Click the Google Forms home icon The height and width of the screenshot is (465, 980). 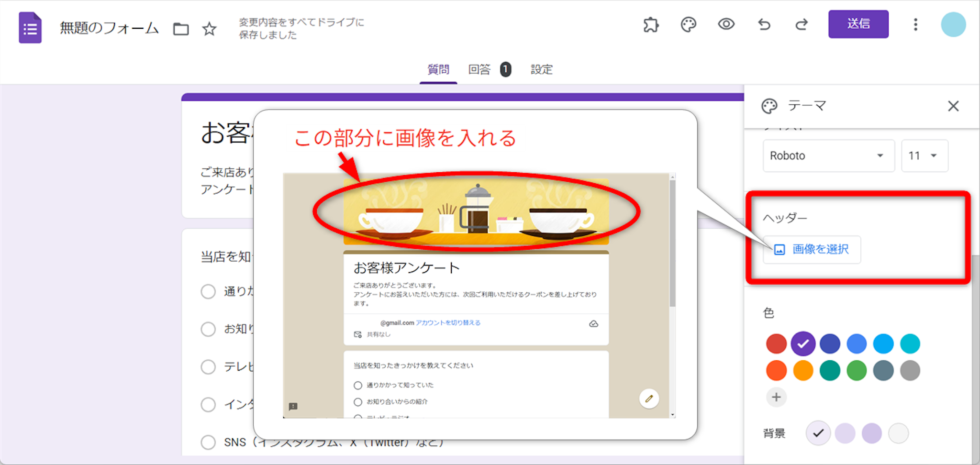(30, 28)
